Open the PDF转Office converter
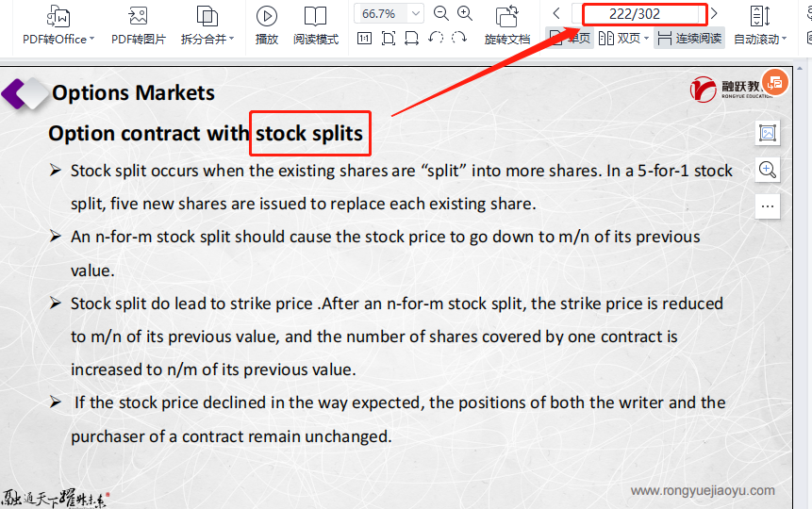This screenshot has width=812, height=509. coord(58,25)
